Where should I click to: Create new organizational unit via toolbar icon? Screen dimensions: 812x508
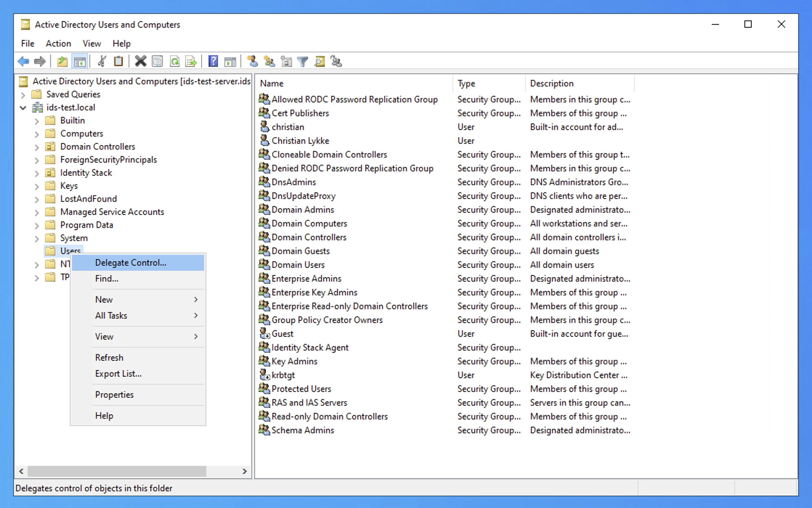(286, 61)
